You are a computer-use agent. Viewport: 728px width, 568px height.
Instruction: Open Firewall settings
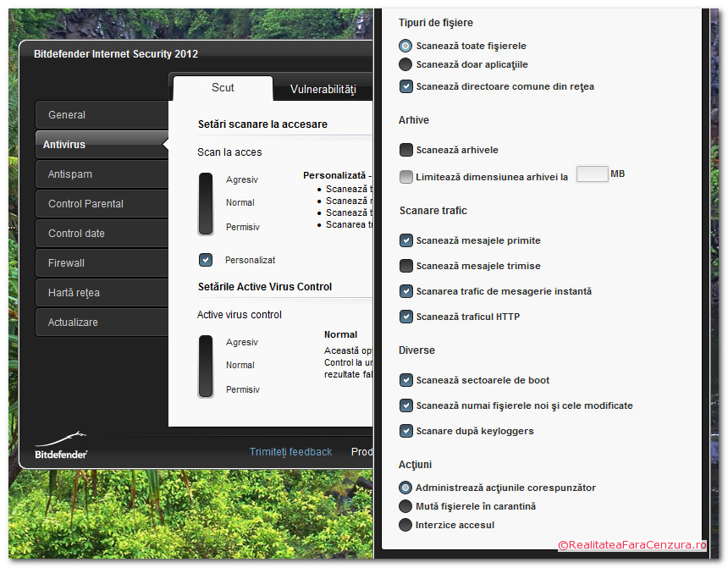click(102, 263)
